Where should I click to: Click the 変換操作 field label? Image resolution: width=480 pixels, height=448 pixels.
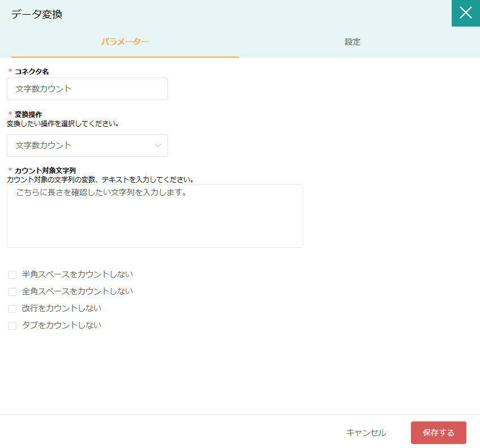point(28,114)
